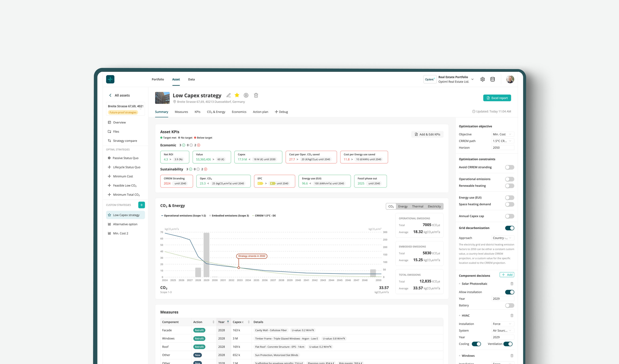Delete strategy using trash icon in header
Image resolution: width=619 pixels, height=364 pixels.
click(256, 95)
